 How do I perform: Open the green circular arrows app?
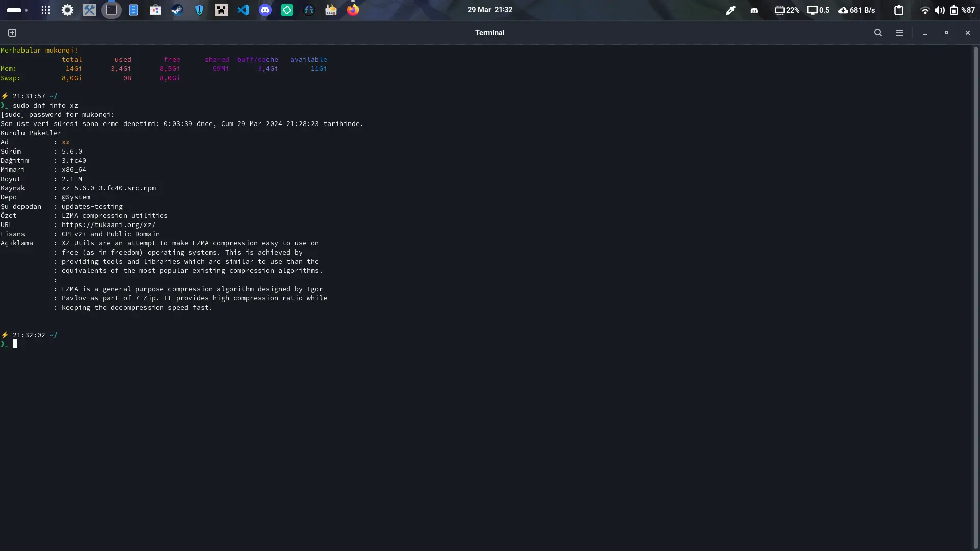click(287, 10)
